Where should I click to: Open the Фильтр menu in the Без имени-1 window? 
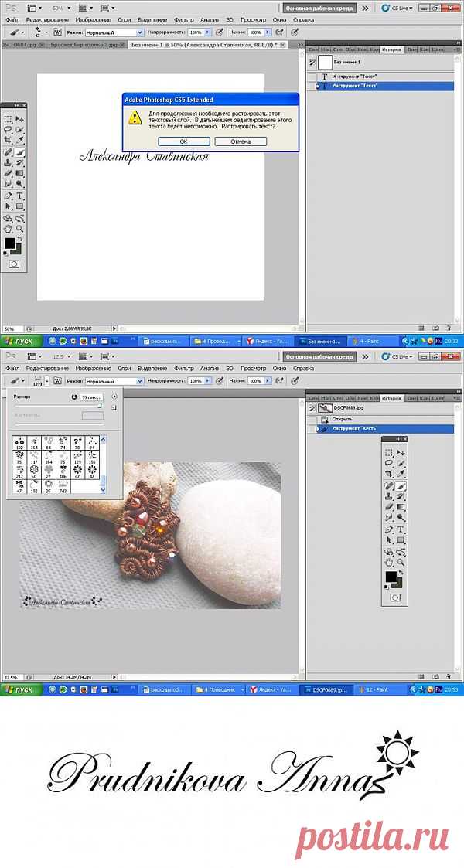coord(184,19)
